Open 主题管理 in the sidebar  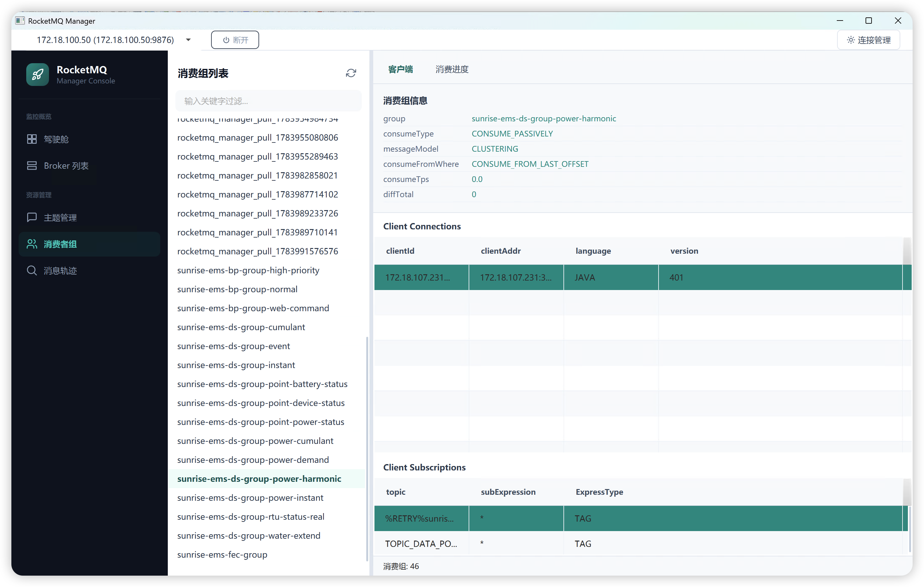[89, 217]
